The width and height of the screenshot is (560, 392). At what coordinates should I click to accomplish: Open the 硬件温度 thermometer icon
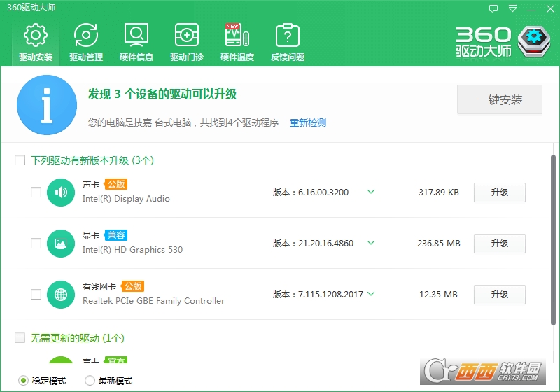point(237,35)
